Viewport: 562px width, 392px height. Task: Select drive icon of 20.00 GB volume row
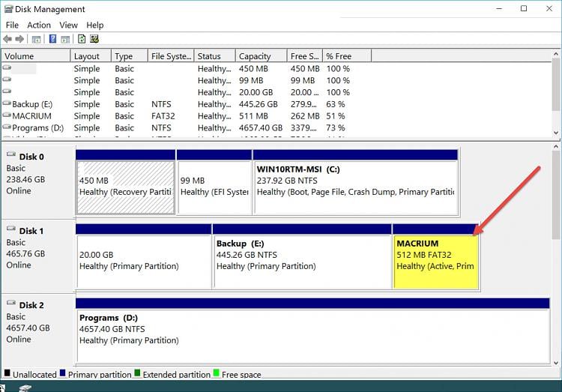7,91
